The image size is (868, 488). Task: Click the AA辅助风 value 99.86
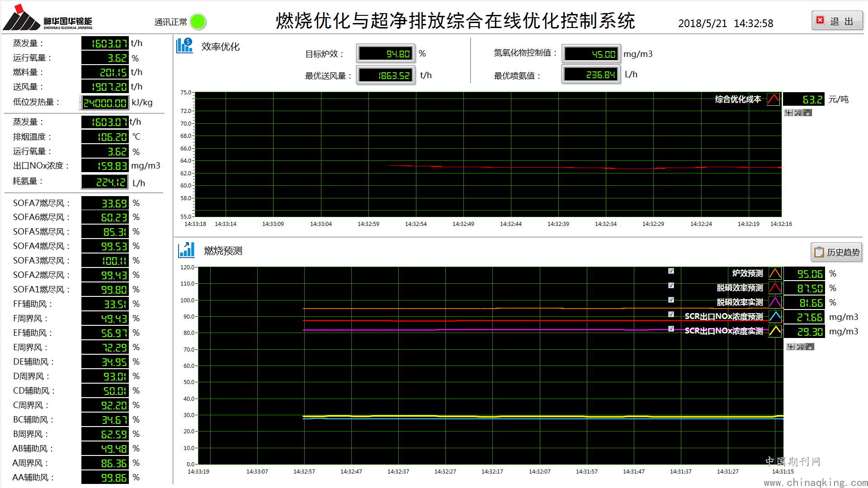click(105, 478)
